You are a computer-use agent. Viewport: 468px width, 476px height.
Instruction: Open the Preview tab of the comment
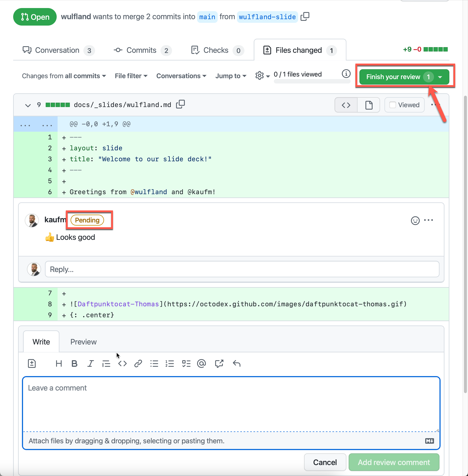click(x=83, y=342)
